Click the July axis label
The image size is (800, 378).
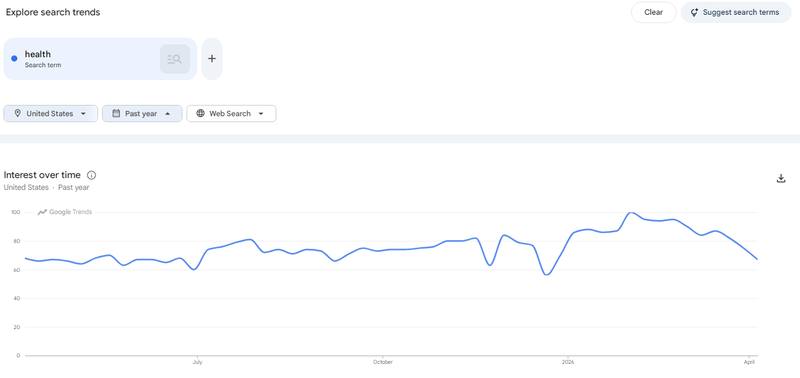(x=197, y=362)
